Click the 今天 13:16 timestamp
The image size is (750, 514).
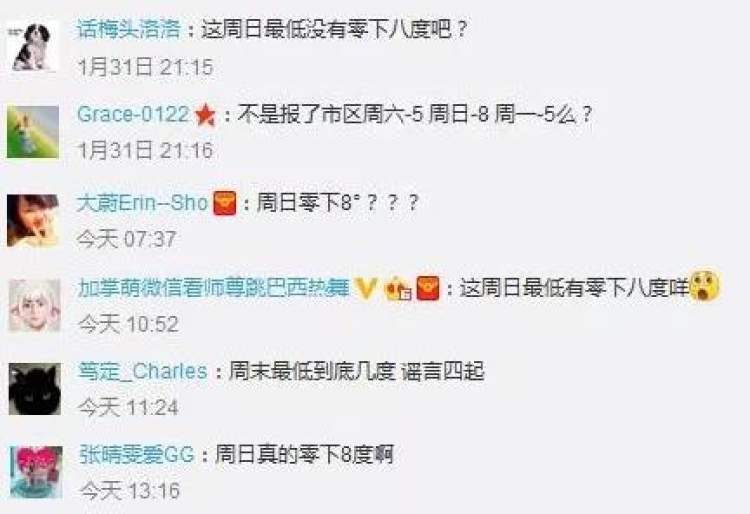130,491
